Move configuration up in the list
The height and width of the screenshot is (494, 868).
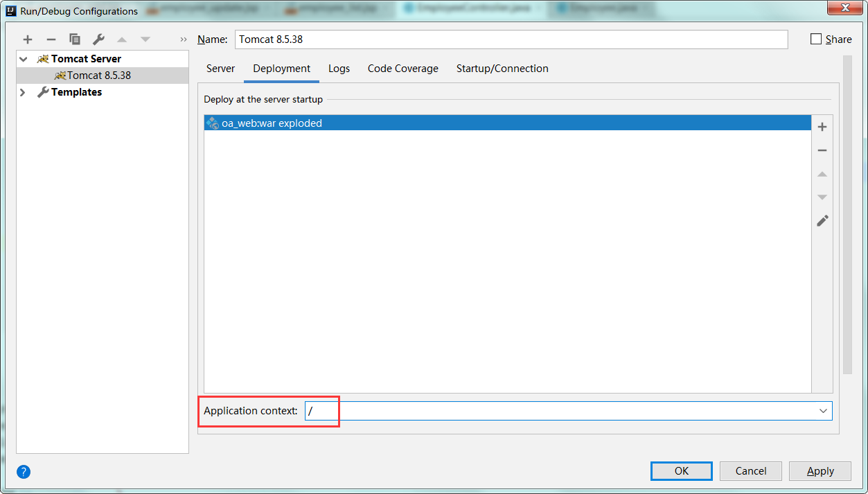122,39
